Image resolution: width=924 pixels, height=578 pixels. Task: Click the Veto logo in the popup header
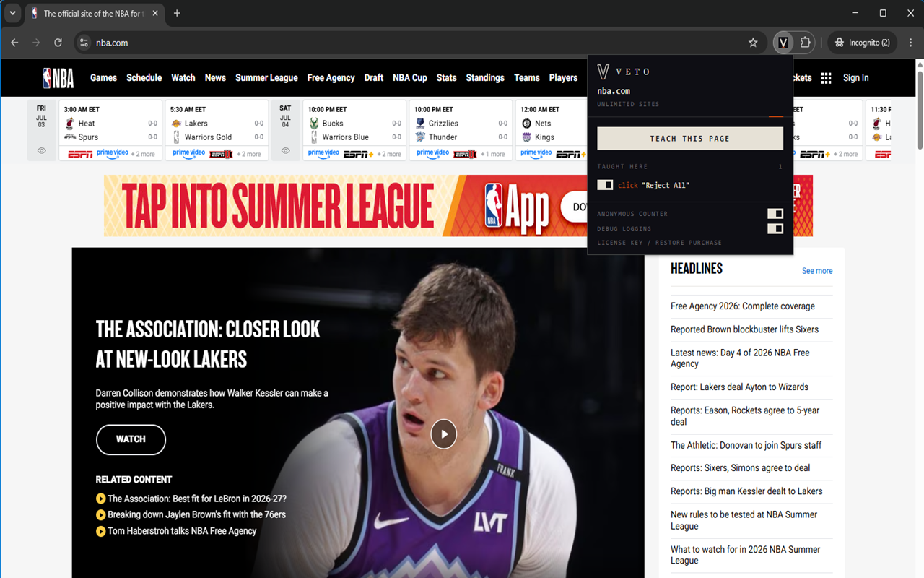point(603,72)
